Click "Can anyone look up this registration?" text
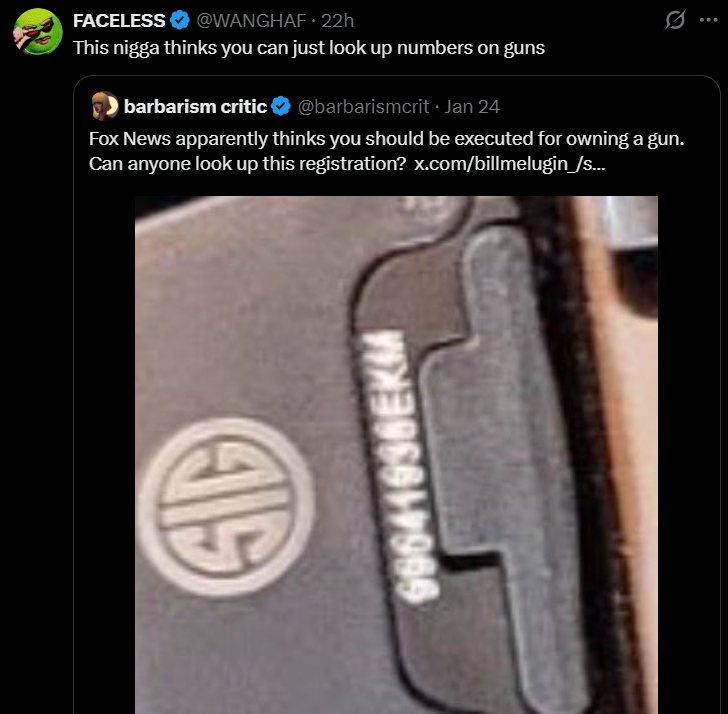 click(x=247, y=163)
